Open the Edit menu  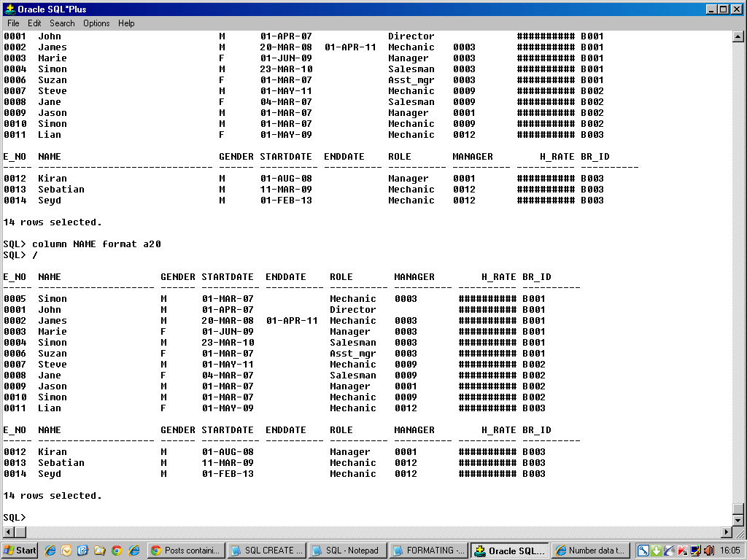[34, 23]
